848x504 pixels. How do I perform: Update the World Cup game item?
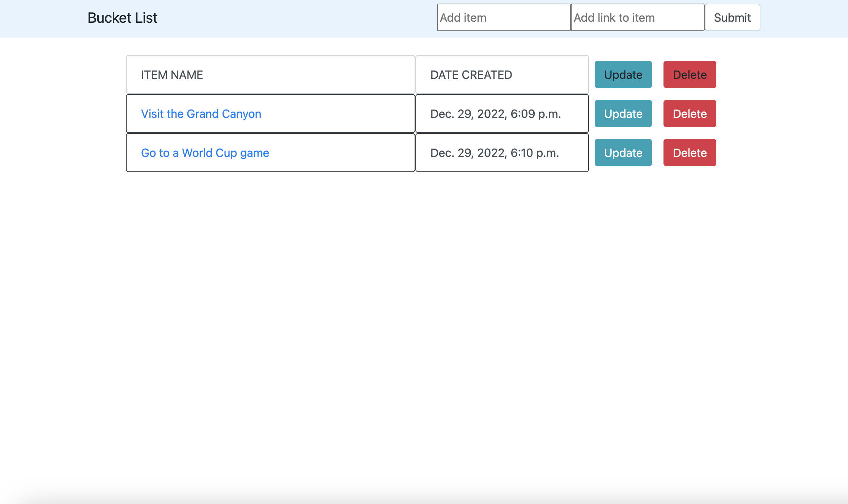[623, 153]
